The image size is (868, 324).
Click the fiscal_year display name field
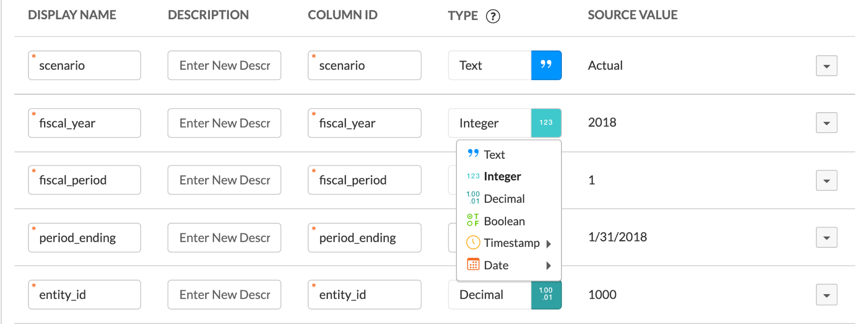click(84, 123)
